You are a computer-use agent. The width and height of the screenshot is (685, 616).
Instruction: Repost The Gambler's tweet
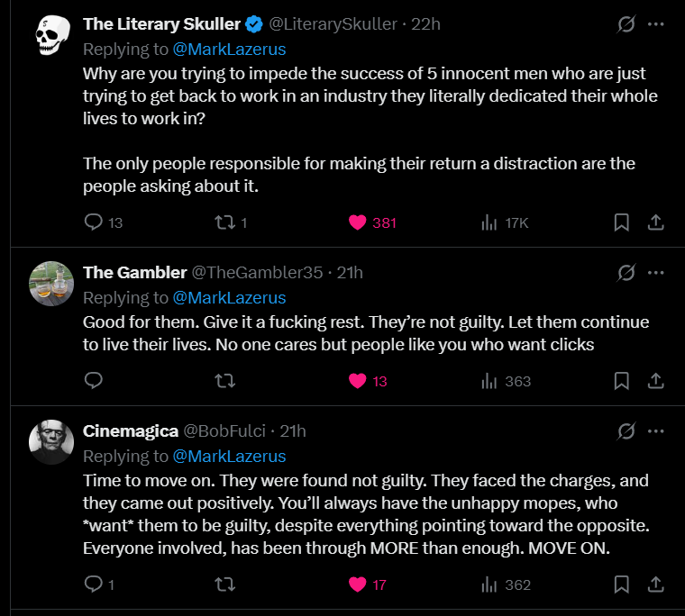click(224, 381)
